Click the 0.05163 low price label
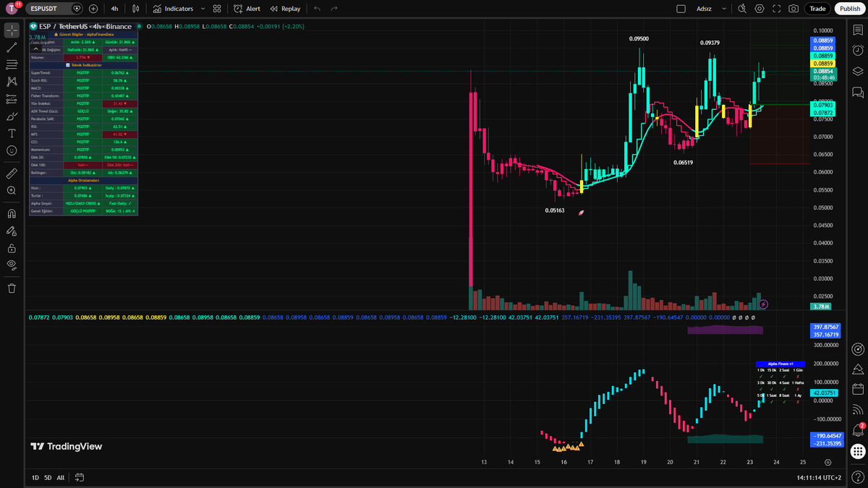The width and height of the screenshot is (868, 488). [554, 210]
